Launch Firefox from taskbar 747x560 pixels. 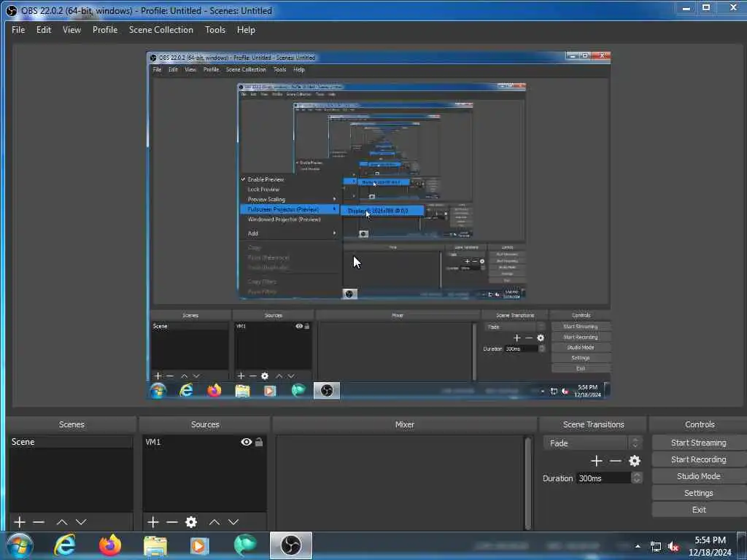coord(110,545)
